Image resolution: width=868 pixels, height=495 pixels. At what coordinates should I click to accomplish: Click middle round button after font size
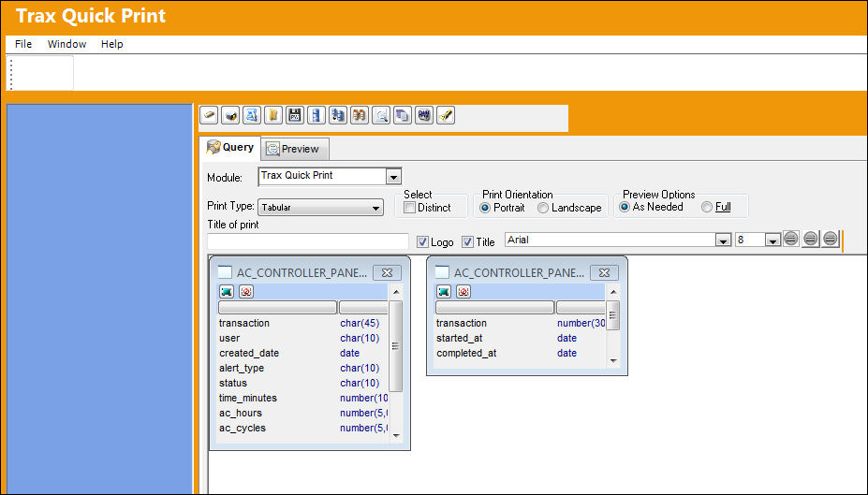coord(811,239)
